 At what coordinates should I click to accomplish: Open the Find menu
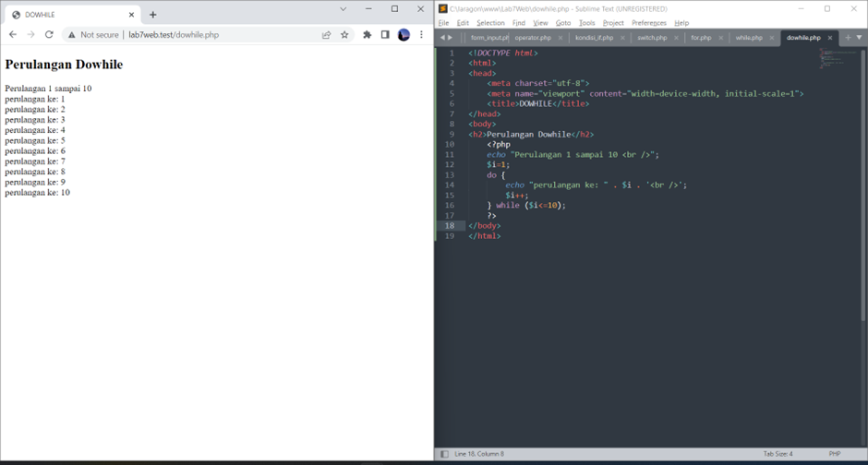519,23
